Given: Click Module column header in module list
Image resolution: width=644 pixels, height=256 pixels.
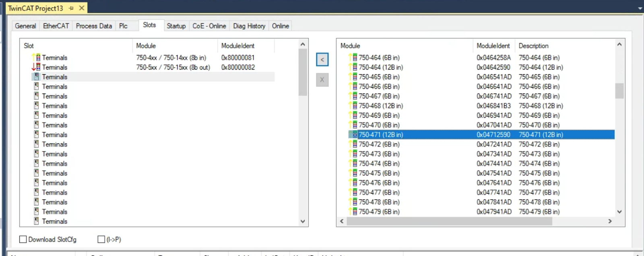Looking at the screenshot, I should (x=405, y=46).
